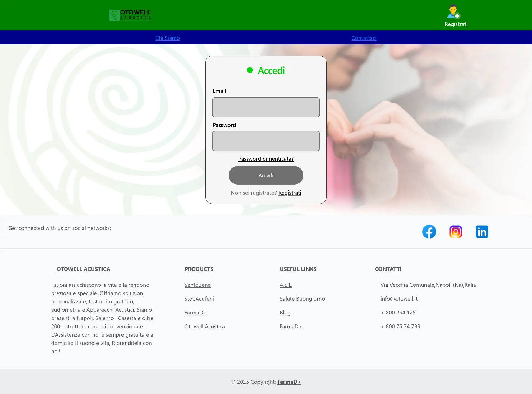Open the Instagram social icon
Screen dimensions: 532x394
coord(456,232)
